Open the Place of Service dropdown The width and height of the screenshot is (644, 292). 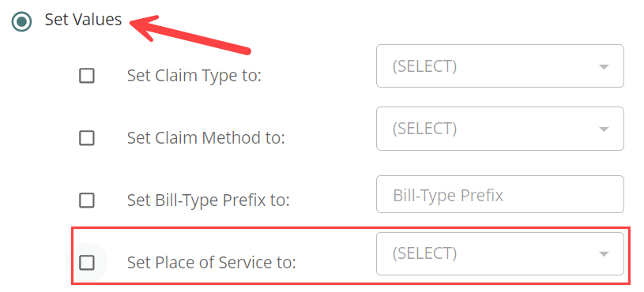pos(500,254)
